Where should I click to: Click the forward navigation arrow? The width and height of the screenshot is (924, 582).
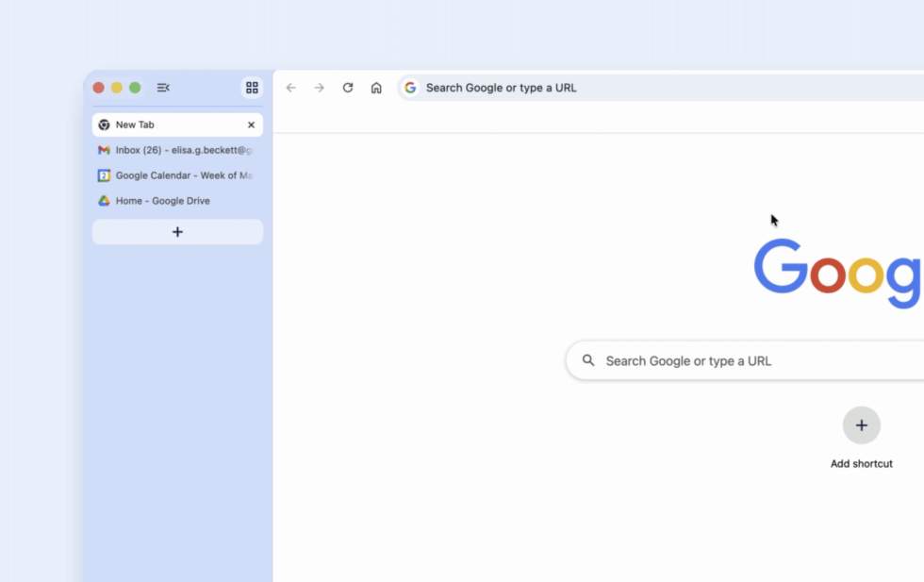coord(319,87)
